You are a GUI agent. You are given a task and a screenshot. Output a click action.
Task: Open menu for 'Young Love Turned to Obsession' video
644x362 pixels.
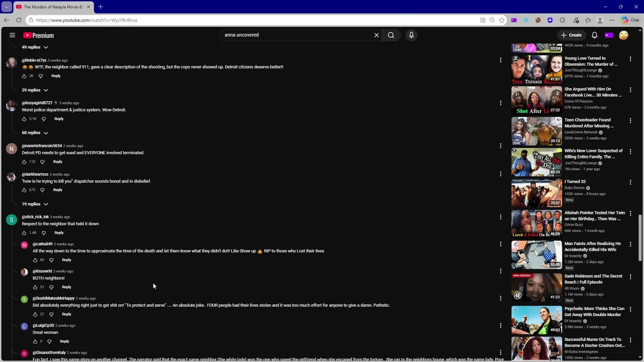(x=630, y=59)
